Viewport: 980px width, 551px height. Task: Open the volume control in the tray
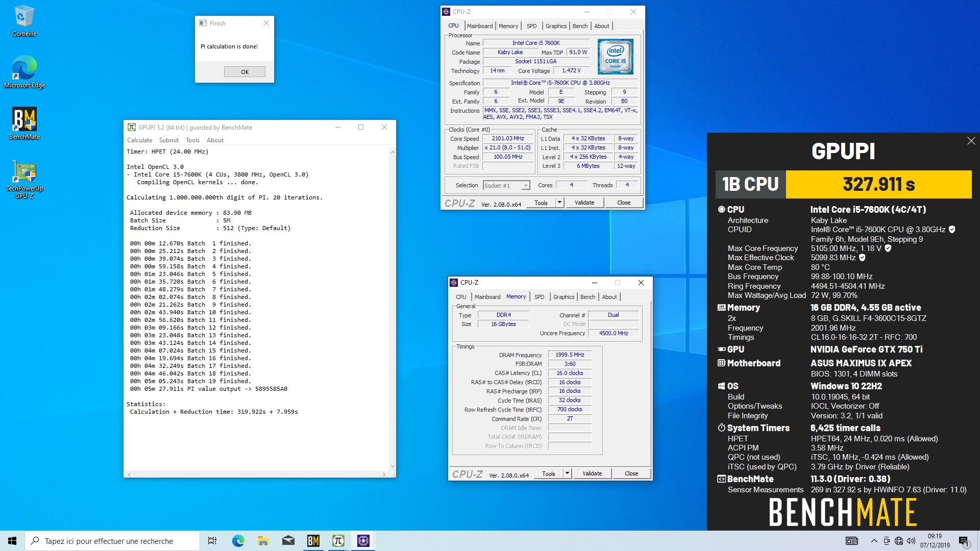point(911,541)
